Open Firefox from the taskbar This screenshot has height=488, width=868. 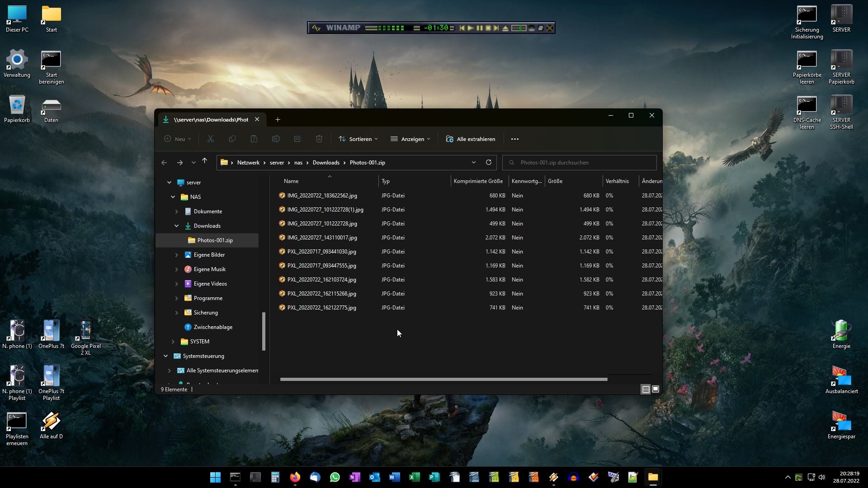[295, 477]
